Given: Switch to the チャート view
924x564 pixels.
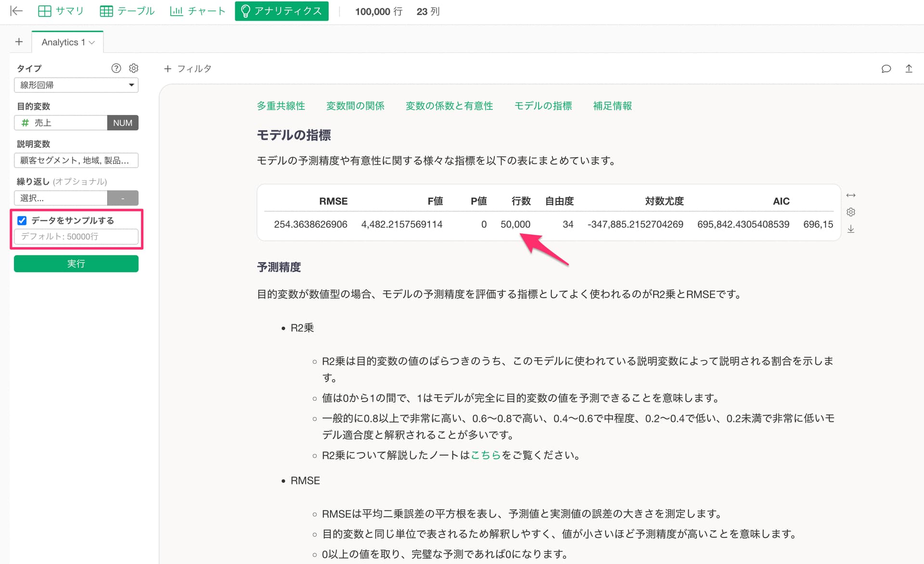Looking at the screenshot, I should pos(197,11).
